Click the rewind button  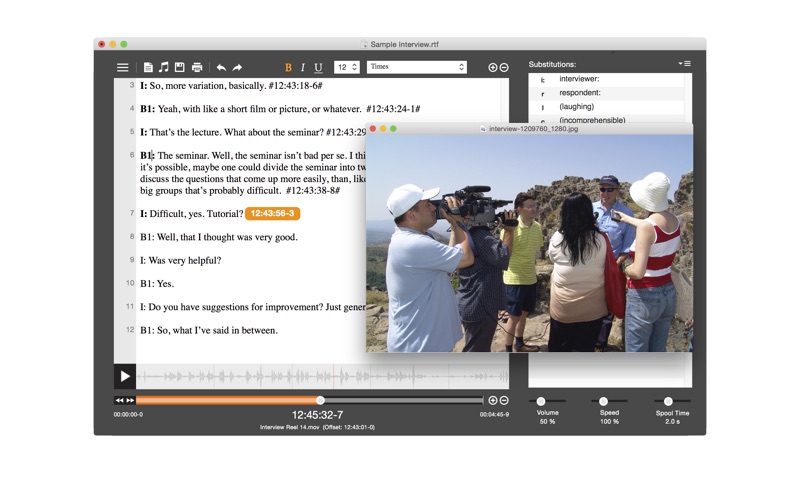coord(119,401)
